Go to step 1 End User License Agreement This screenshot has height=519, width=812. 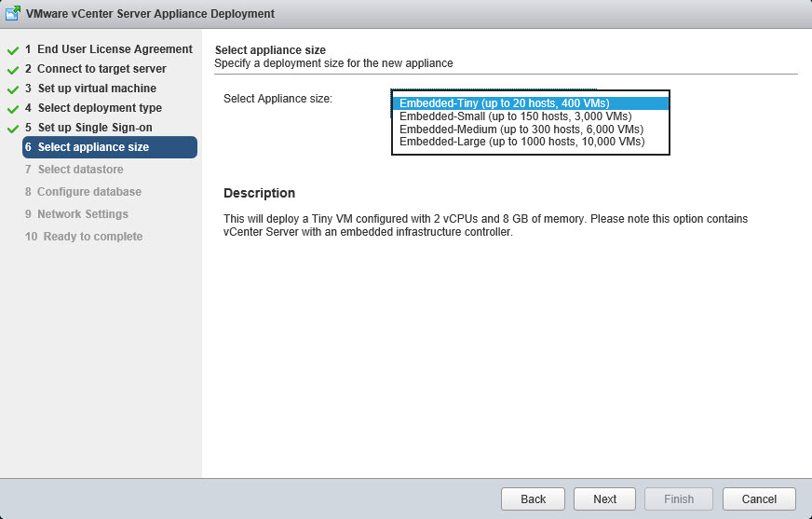[x=108, y=49]
